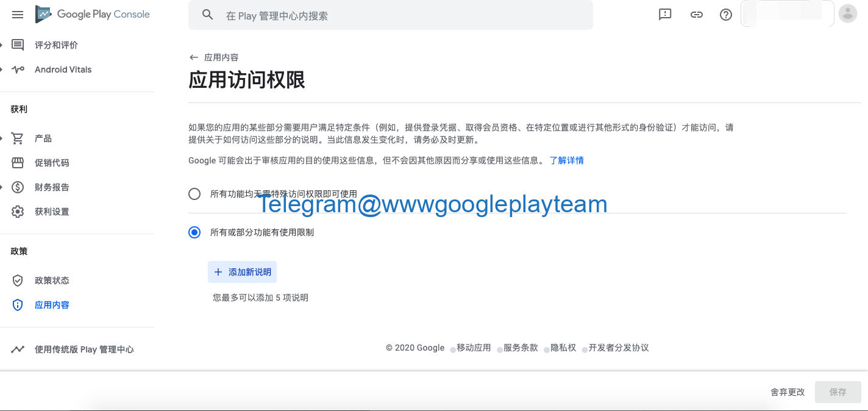Open 产品 in the sidebar
868x411 pixels.
(x=43, y=138)
